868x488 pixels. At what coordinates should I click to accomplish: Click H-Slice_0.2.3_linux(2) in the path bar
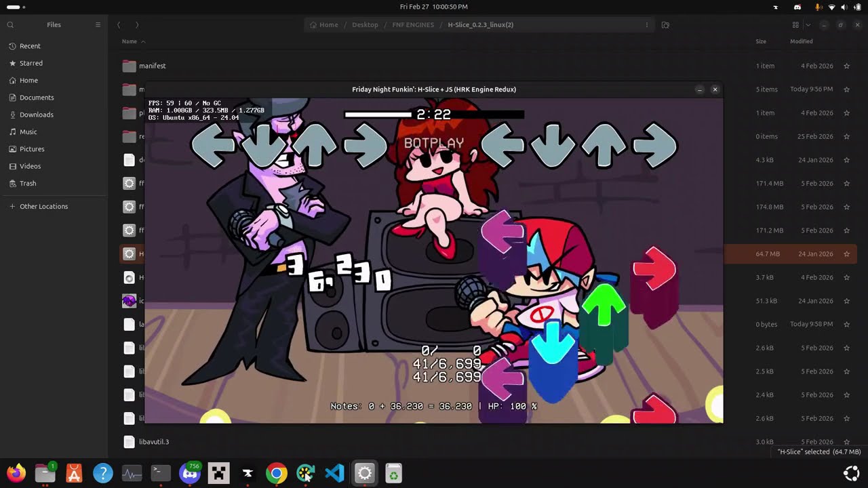pyautogui.click(x=481, y=24)
